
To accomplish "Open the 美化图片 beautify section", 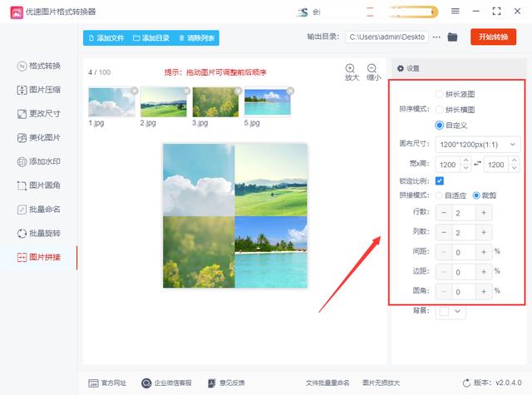I will (39, 138).
